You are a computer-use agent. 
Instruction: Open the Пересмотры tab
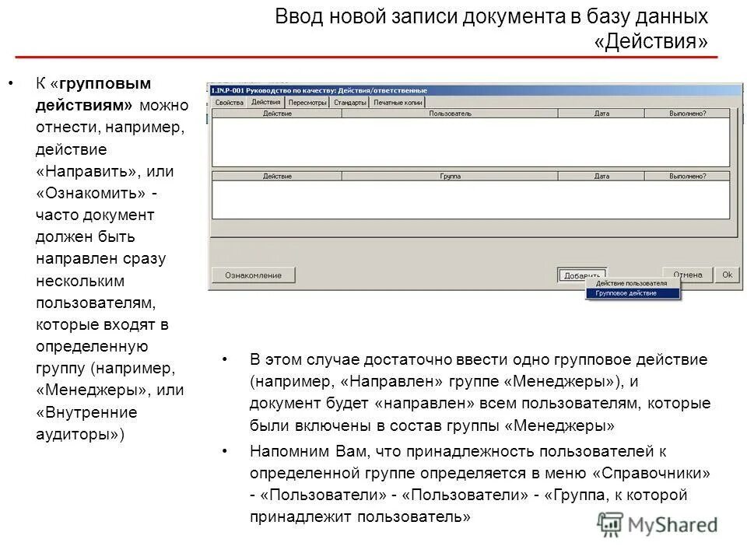click(307, 103)
